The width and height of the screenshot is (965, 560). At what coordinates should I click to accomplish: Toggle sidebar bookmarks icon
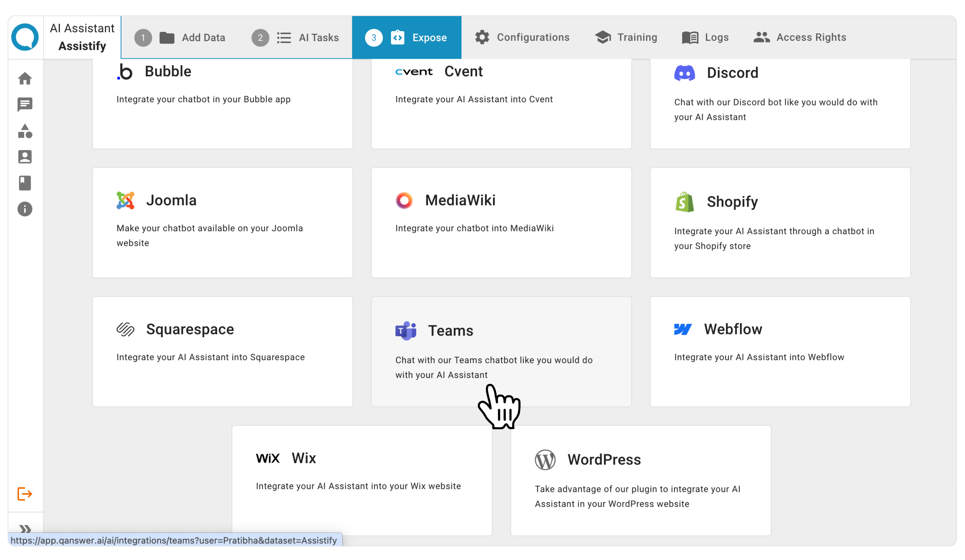tap(25, 183)
